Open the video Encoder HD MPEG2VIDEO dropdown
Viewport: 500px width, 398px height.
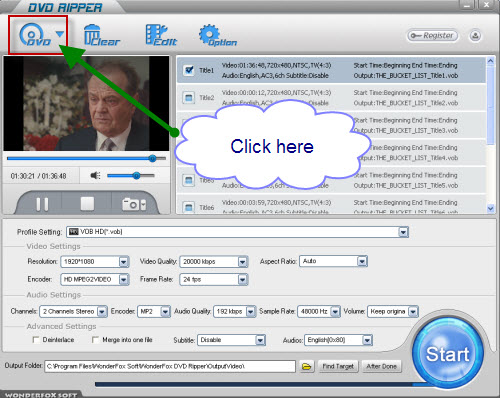click(94, 279)
